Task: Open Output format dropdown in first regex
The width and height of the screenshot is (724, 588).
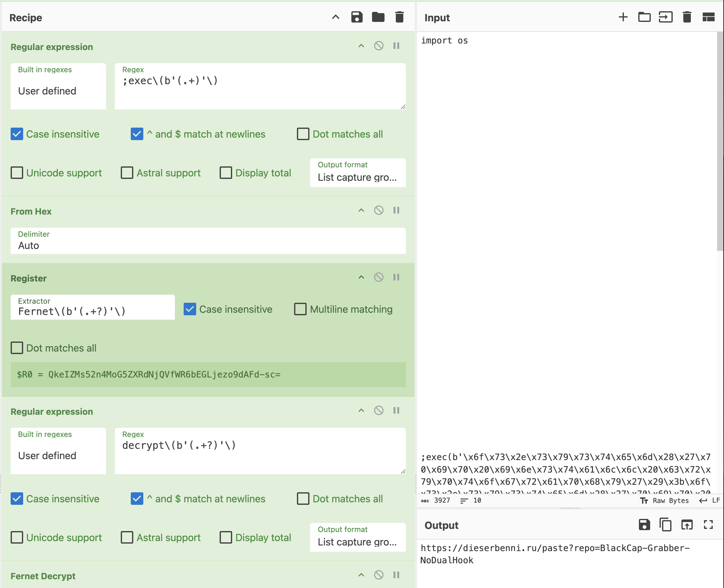Action: click(358, 173)
